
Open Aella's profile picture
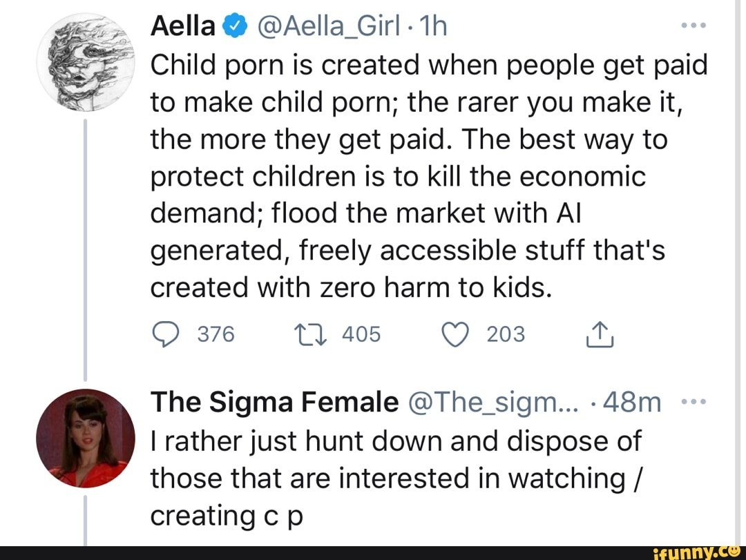pos(85,64)
